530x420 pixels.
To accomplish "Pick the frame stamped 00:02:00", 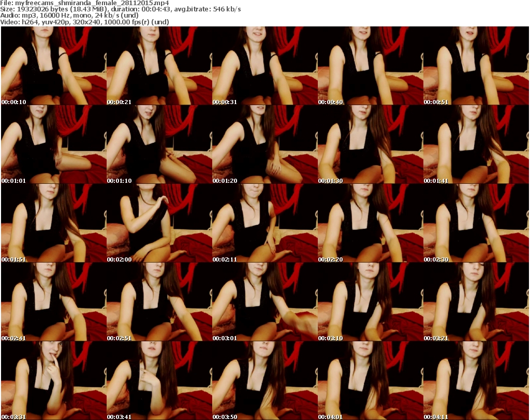I will [159, 223].
